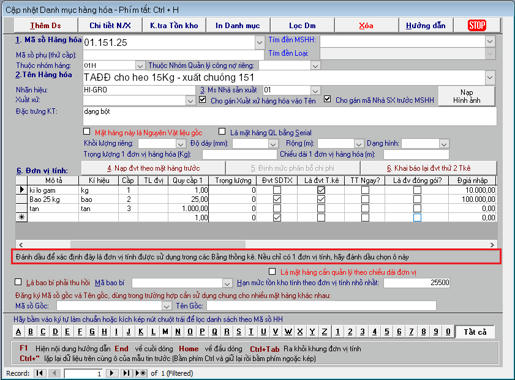515x380 pixels.
Task: Click new record navigation button with asterisk
Action: point(140,373)
